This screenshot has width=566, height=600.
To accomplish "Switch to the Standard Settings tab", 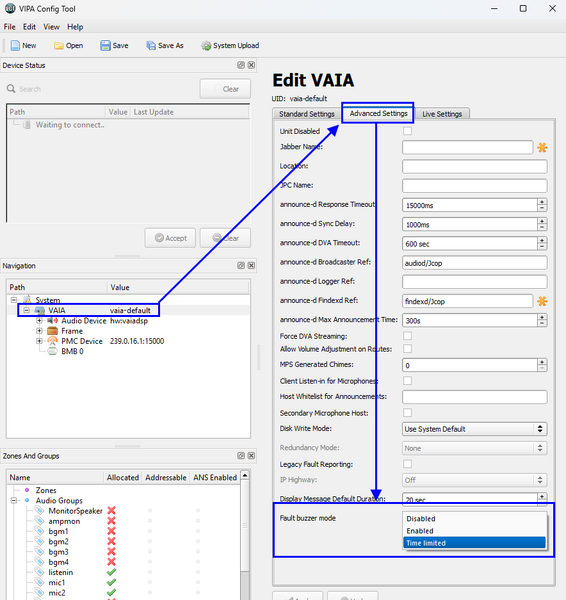I will click(x=307, y=114).
